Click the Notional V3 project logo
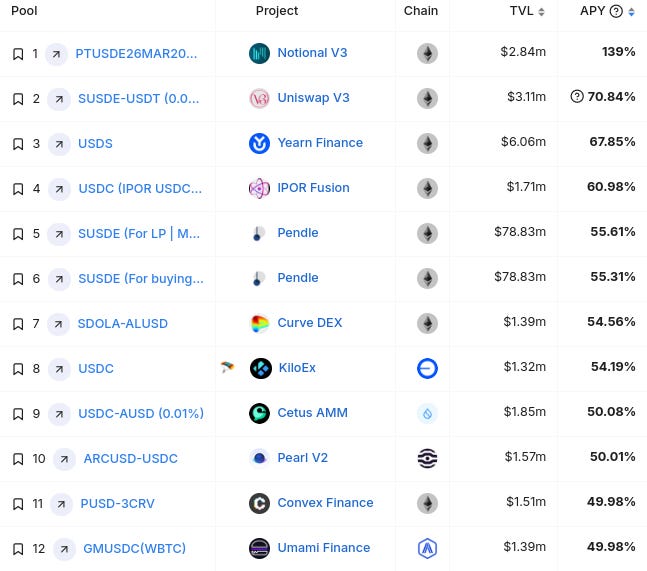 pyautogui.click(x=259, y=53)
